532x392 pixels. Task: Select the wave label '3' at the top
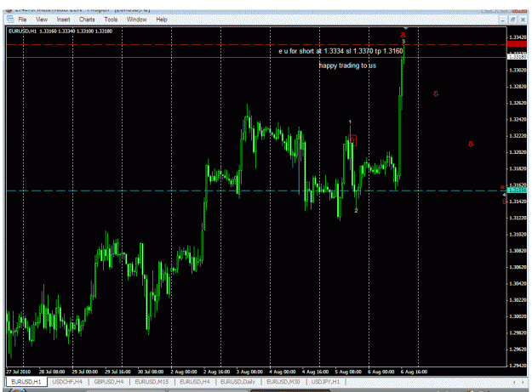[x=403, y=42]
